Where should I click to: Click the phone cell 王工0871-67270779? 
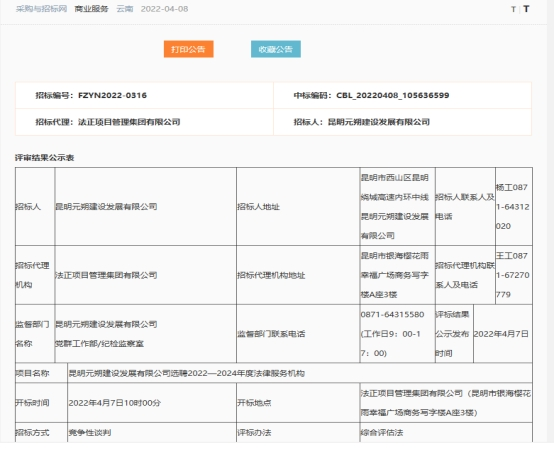pyautogui.click(x=514, y=275)
